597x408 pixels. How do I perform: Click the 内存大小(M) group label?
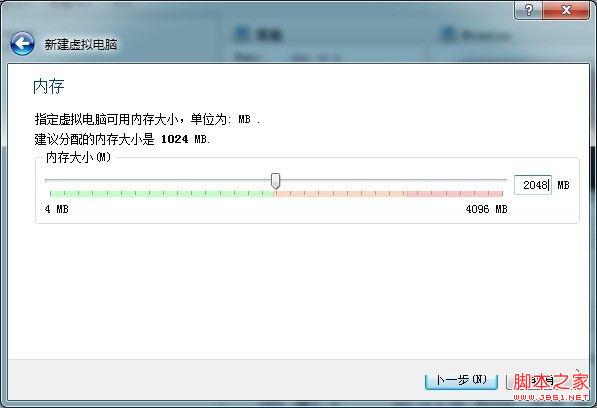point(78,157)
